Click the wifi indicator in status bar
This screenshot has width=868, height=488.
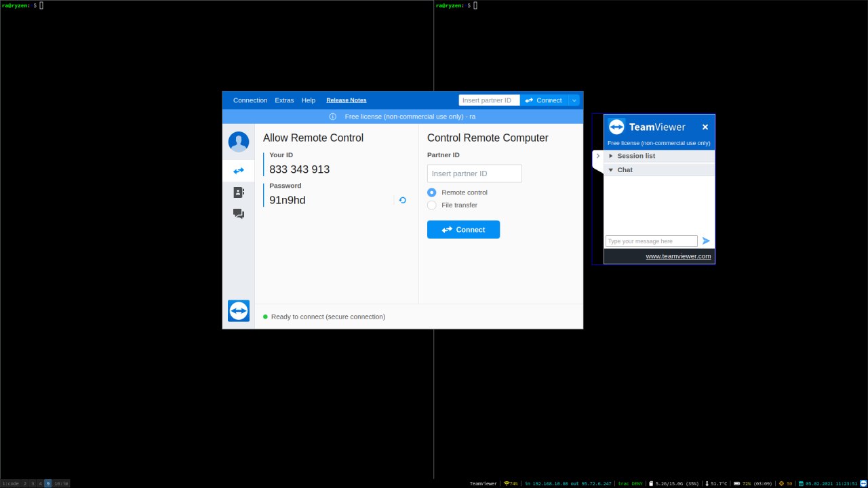point(511,483)
